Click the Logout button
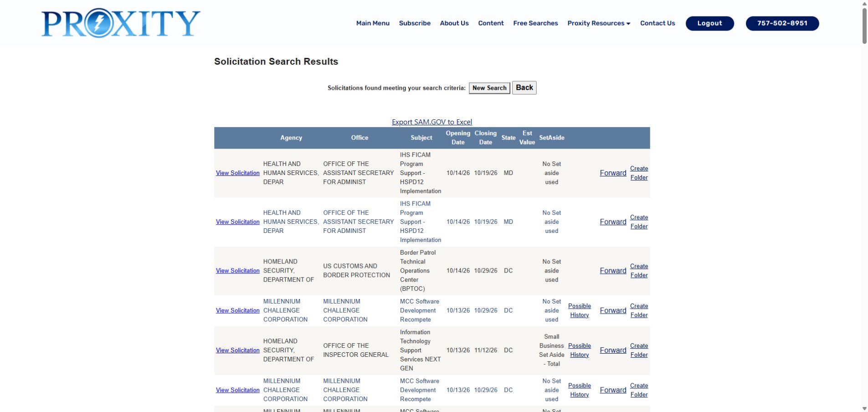This screenshot has width=868, height=412. [x=709, y=23]
